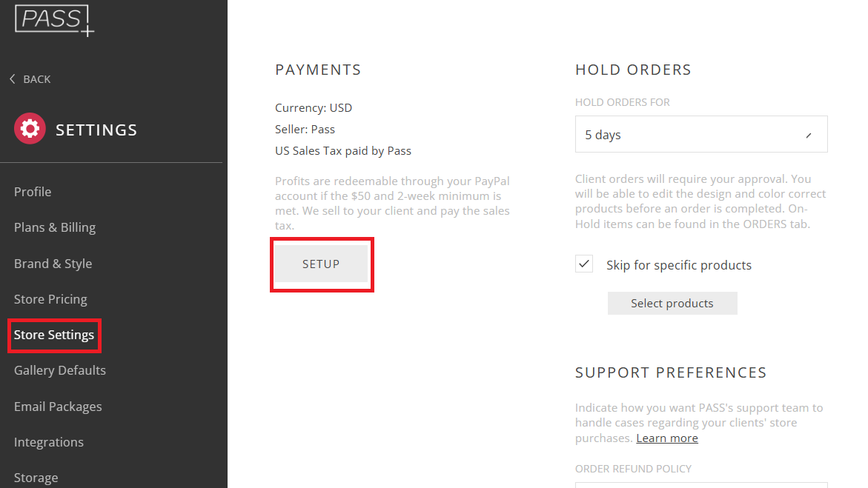Click the back chevron arrow
868x488 pixels.
pos(12,79)
